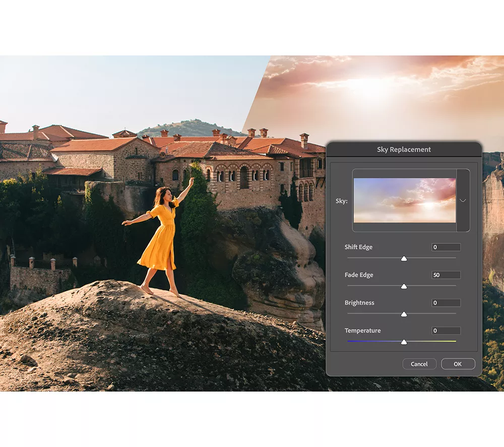Image resolution: width=504 pixels, height=447 pixels.
Task: Open the sky preset dropdown chevron
Action: point(463,200)
